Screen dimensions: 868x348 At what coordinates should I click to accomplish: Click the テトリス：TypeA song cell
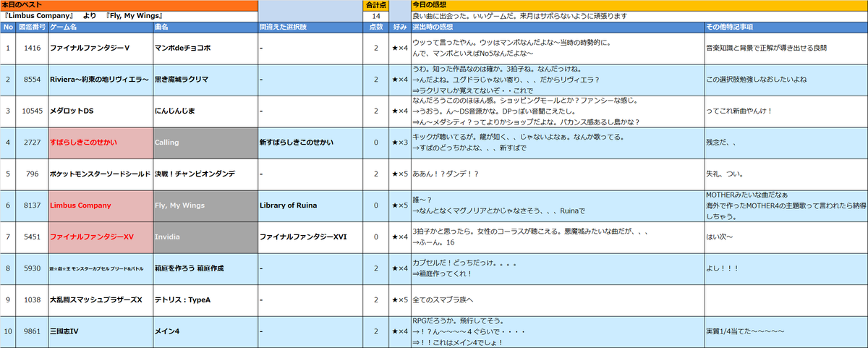pos(205,300)
